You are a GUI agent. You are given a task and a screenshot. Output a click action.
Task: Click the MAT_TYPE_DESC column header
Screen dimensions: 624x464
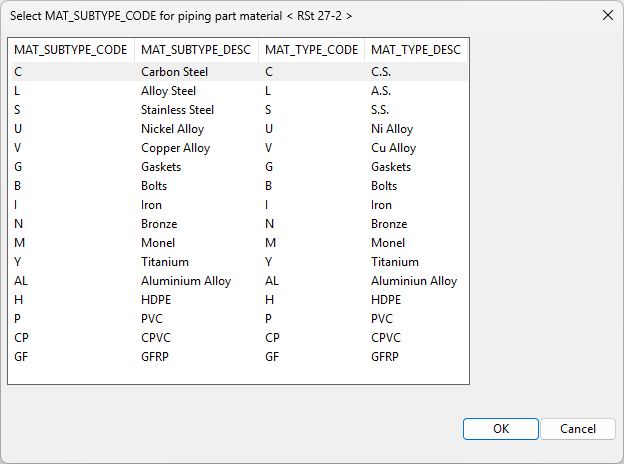413,50
